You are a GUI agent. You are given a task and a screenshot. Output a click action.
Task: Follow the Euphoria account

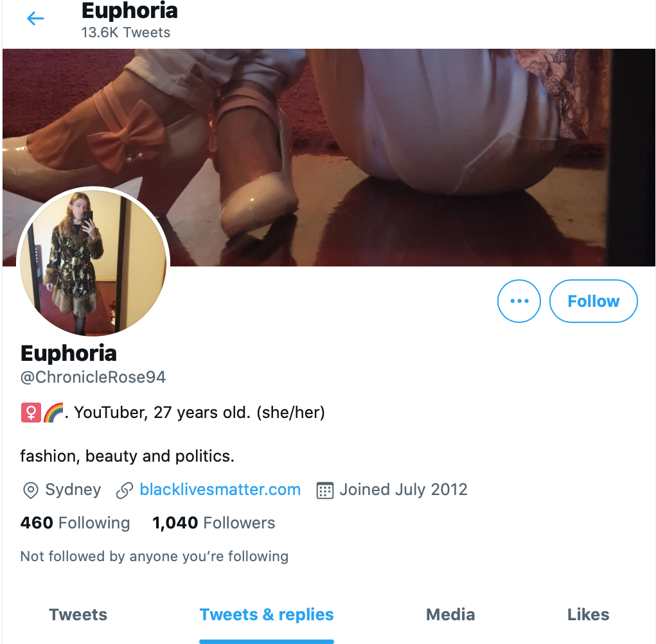[593, 301]
